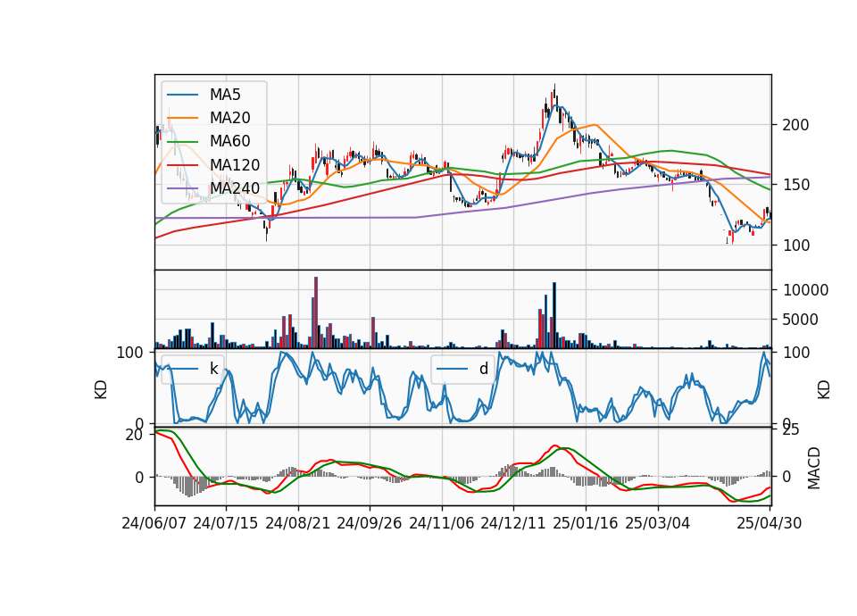Click the 24/06/07 date tick label
This screenshot has height=616, width=857.
pyautogui.click(x=154, y=523)
